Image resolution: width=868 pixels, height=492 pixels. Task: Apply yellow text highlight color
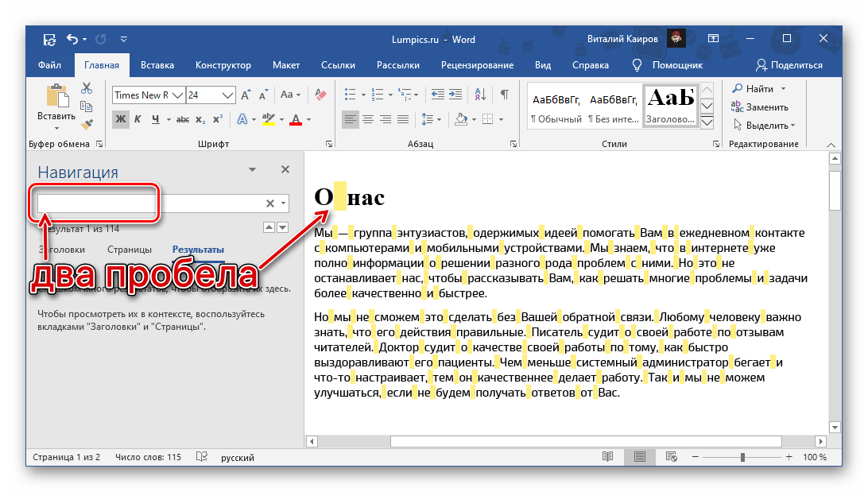(x=269, y=119)
